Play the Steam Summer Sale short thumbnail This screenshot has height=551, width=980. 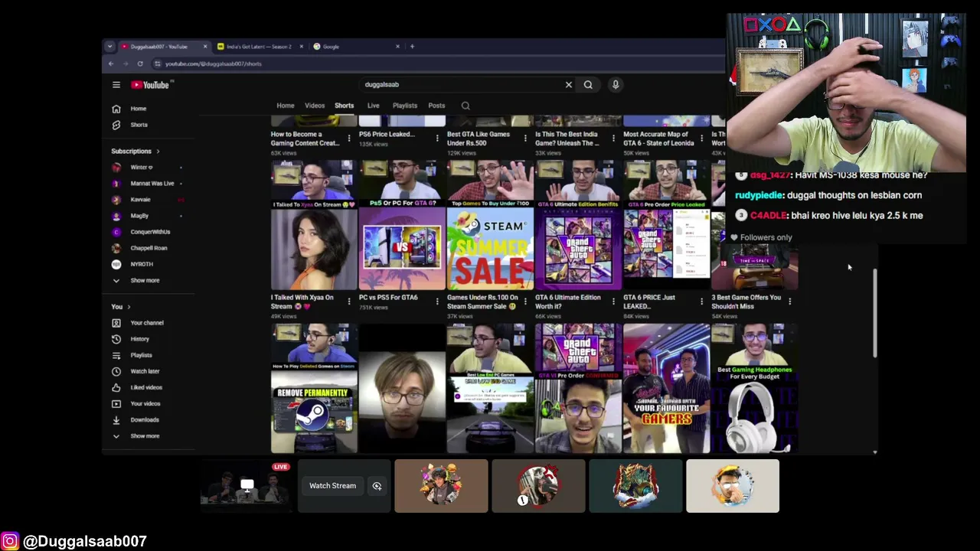click(490, 225)
